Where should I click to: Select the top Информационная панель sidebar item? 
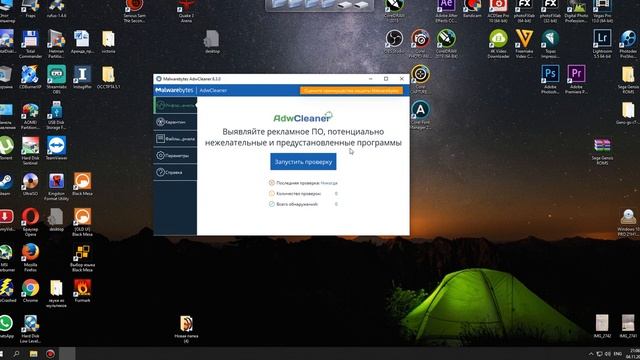pyautogui.click(x=175, y=105)
